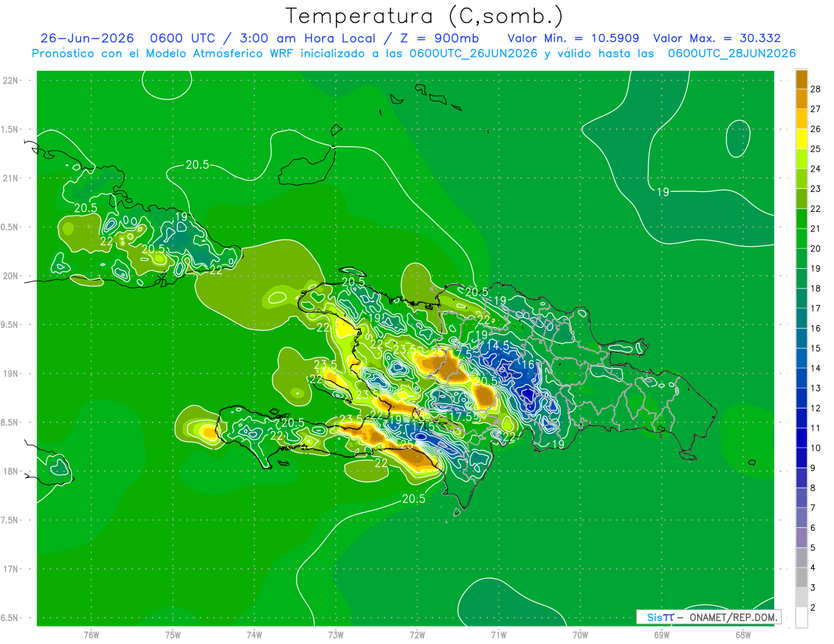Click the '71W' longitude axis label
The height and width of the screenshot is (644, 834).
pos(498,634)
